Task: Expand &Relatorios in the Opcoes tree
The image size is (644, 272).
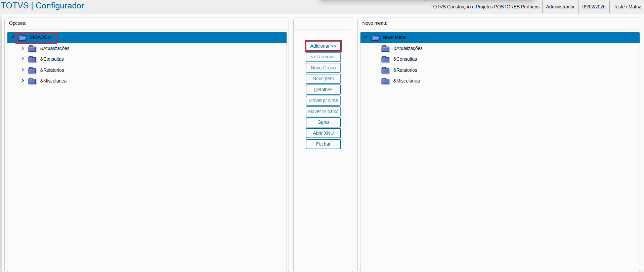Action: coord(23,70)
